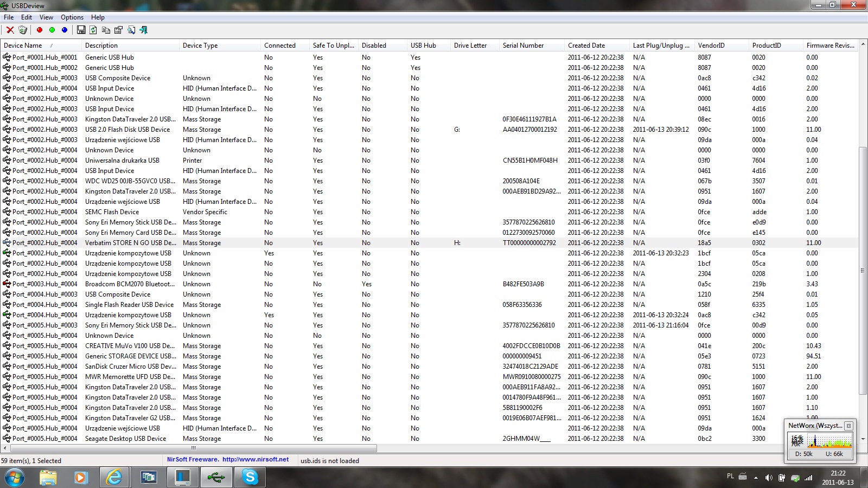Image resolution: width=868 pixels, height=488 pixels.
Task: Sort by the Device Name column header
Action: [41, 46]
